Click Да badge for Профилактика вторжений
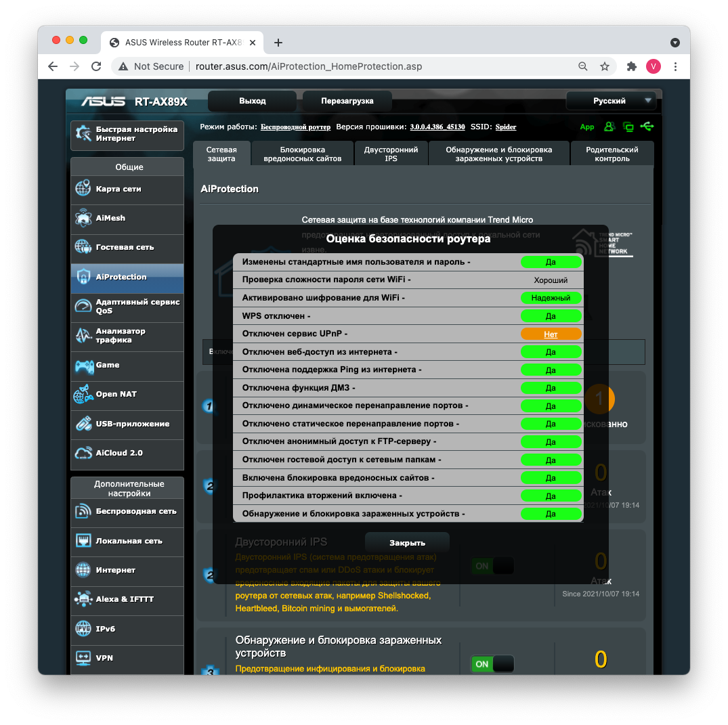 551,496
